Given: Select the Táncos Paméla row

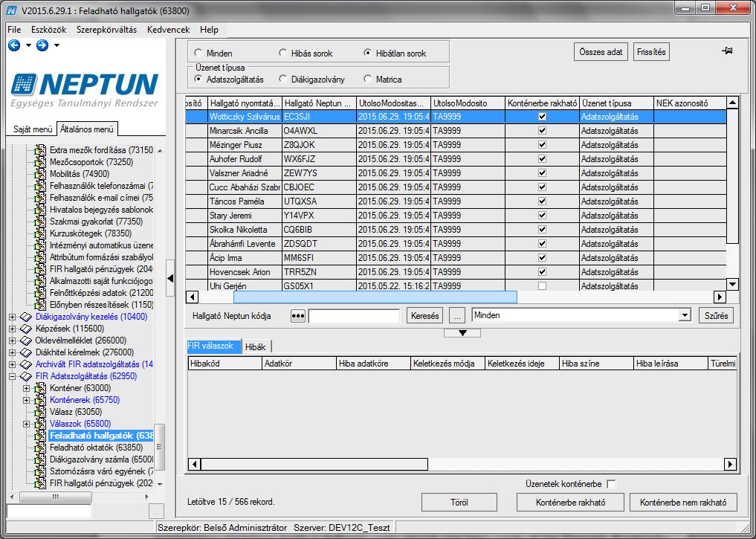Looking at the screenshot, I should 456,201.
